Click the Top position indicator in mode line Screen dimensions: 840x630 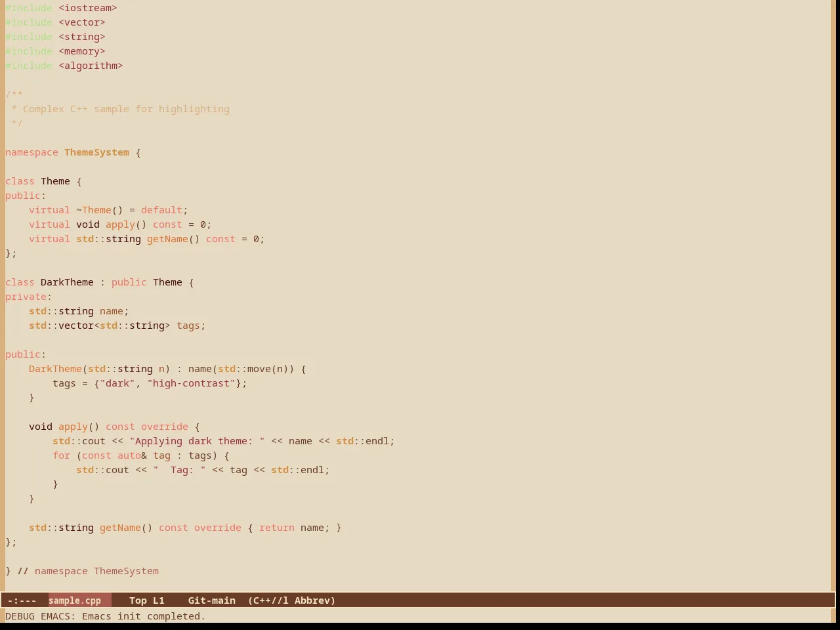tap(138, 600)
